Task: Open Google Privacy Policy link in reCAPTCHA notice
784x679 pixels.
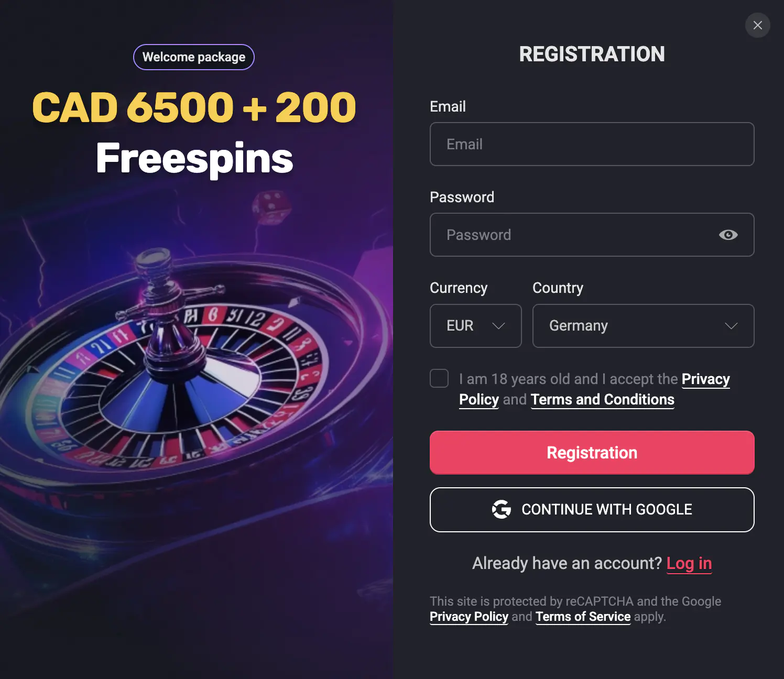Action: point(469,617)
